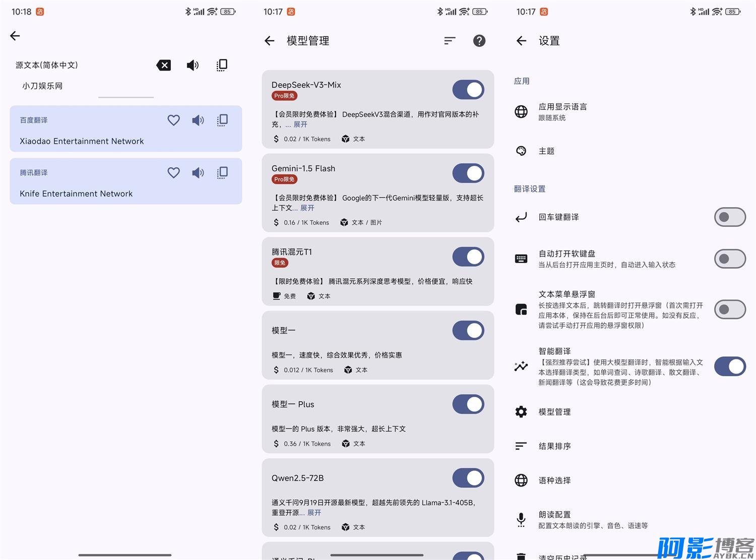This screenshot has width=756, height=560.
Task: Click floating window icon beside 文本菜单悬浮窗
Action: 521,309
